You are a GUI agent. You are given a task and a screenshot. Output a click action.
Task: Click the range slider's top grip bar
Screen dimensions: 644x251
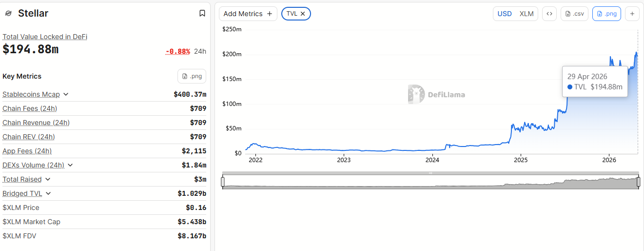(430, 173)
